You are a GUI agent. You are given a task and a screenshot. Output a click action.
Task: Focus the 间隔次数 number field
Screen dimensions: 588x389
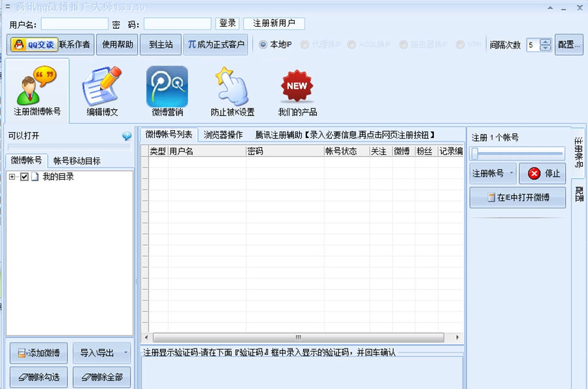click(x=532, y=45)
